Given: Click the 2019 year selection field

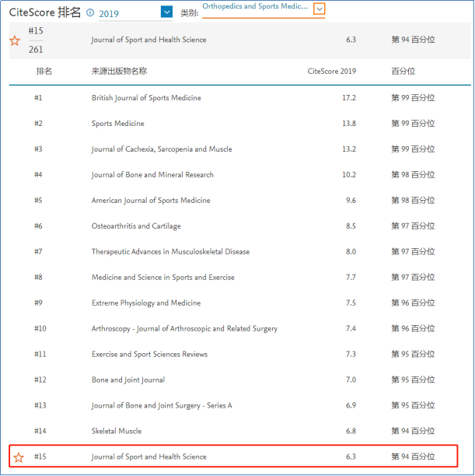Looking at the screenshot, I should pos(128,13).
